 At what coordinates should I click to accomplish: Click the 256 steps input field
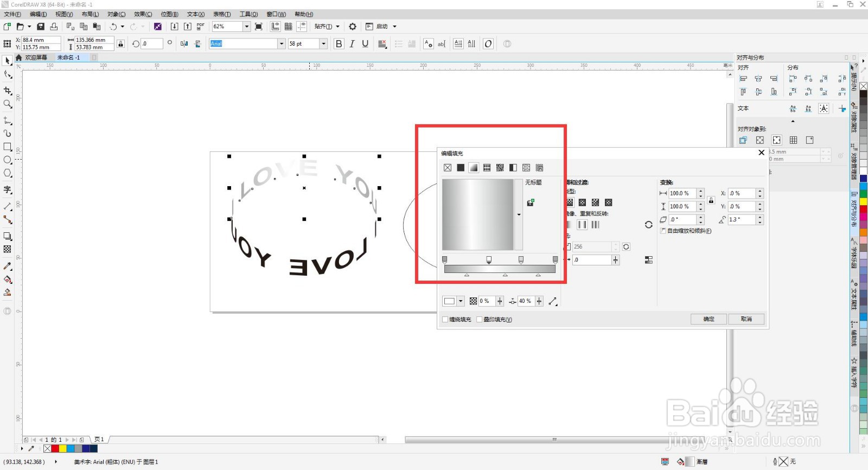[593, 246]
